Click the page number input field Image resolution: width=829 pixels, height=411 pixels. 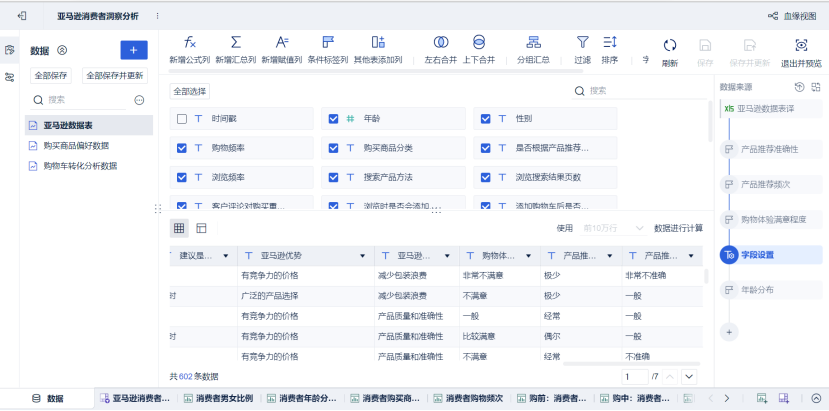(x=635, y=377)
